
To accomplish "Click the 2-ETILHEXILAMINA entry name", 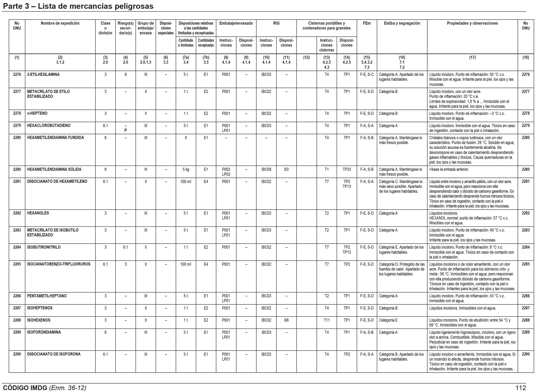I will coord(43,74).
